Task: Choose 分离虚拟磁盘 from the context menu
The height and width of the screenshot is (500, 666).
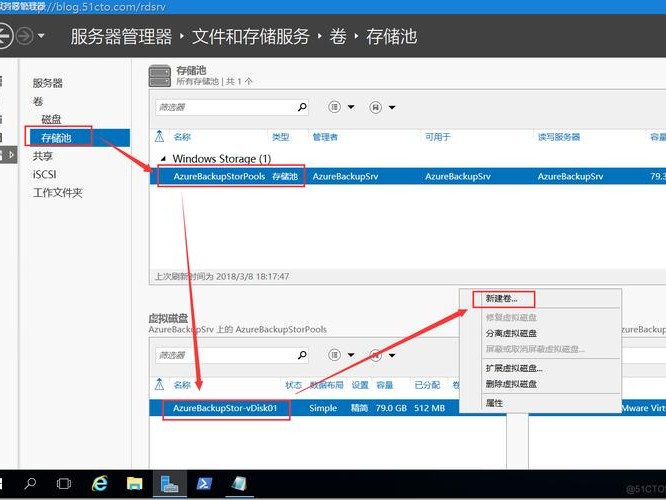Action: (x=511, y=333)
